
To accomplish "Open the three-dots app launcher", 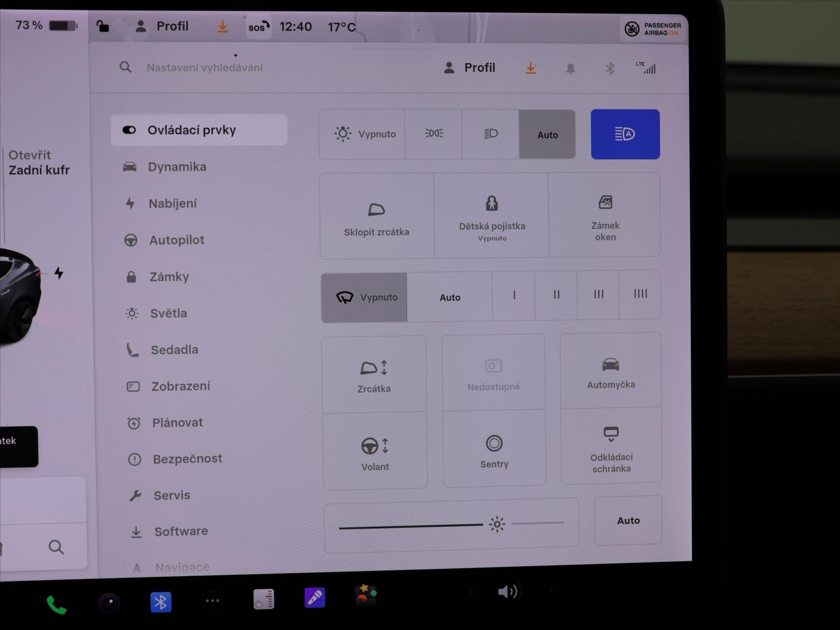I will point(213,601).
